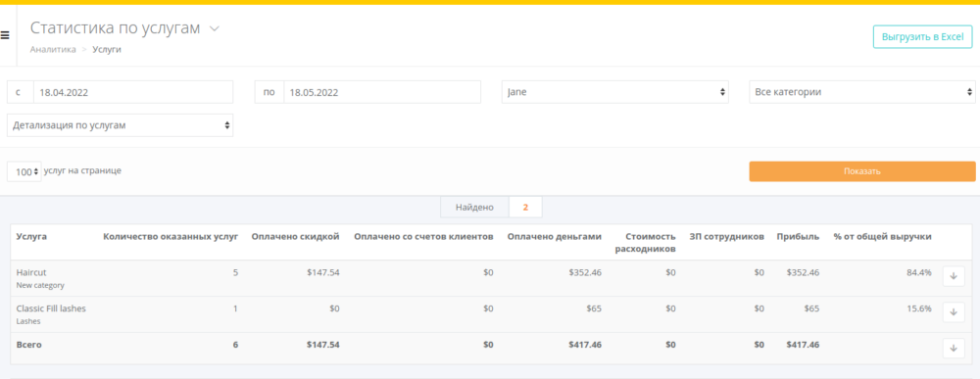Click the Прибыль column header
The image size is (980, 379).
tap(798, 237)
